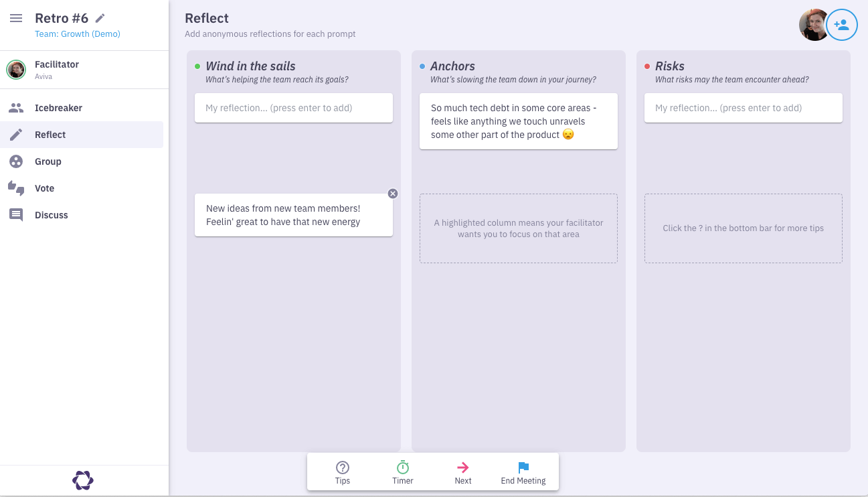The height and width of the screenshot is (497, 868).
Task: Open the Team: Growth (Demo) link
Action: [x=78, y=34]
